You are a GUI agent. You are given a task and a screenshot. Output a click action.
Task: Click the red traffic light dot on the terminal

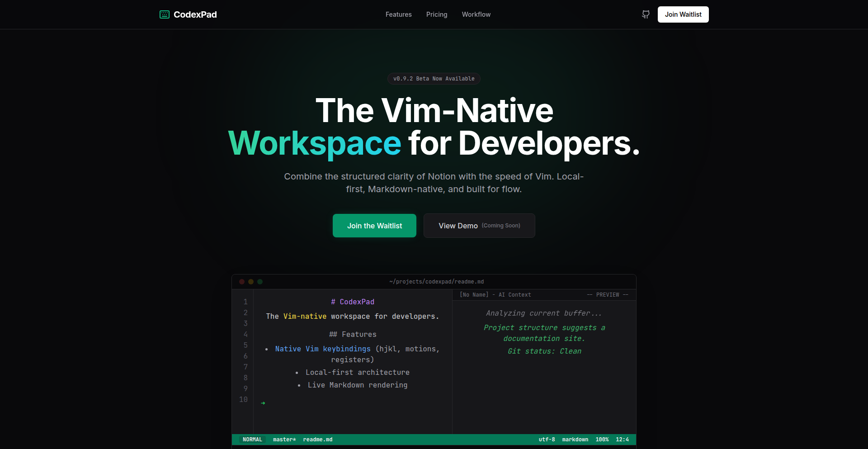(x=242, y=281)
